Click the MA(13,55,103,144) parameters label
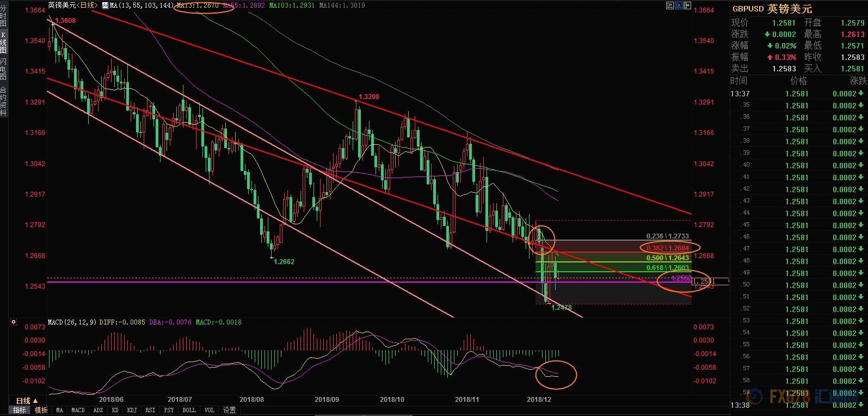 141,5
